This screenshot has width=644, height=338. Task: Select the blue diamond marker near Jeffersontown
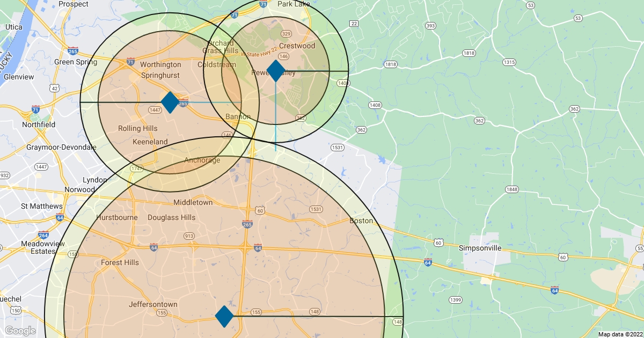click(224, 317)
